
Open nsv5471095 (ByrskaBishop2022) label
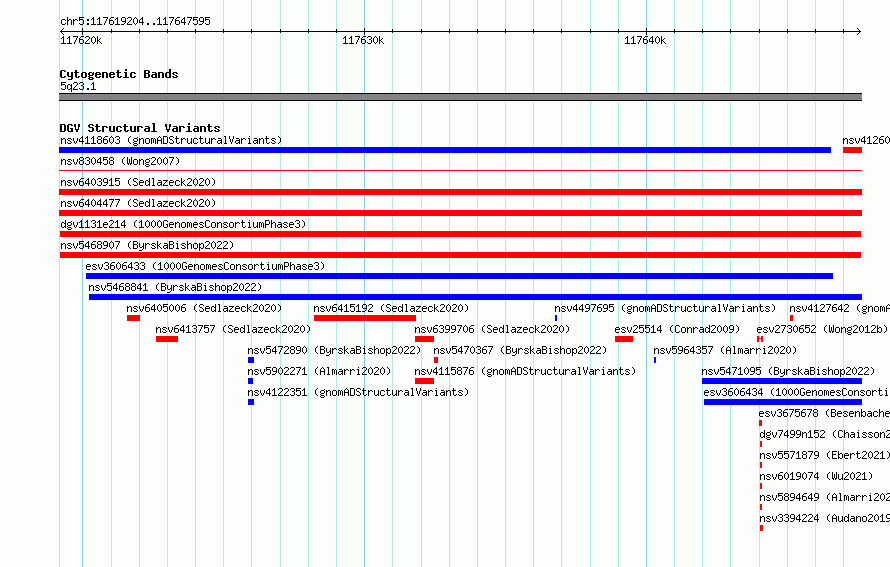[788, 371]
